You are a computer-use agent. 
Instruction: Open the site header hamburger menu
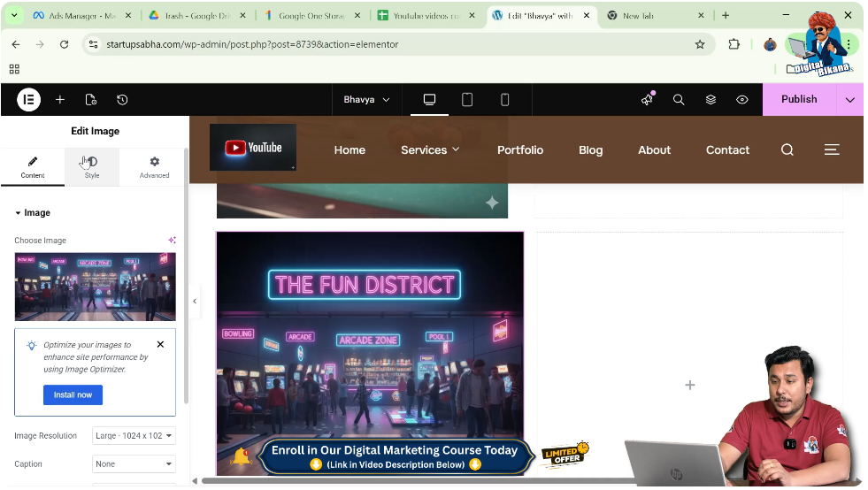pos(832,150)
